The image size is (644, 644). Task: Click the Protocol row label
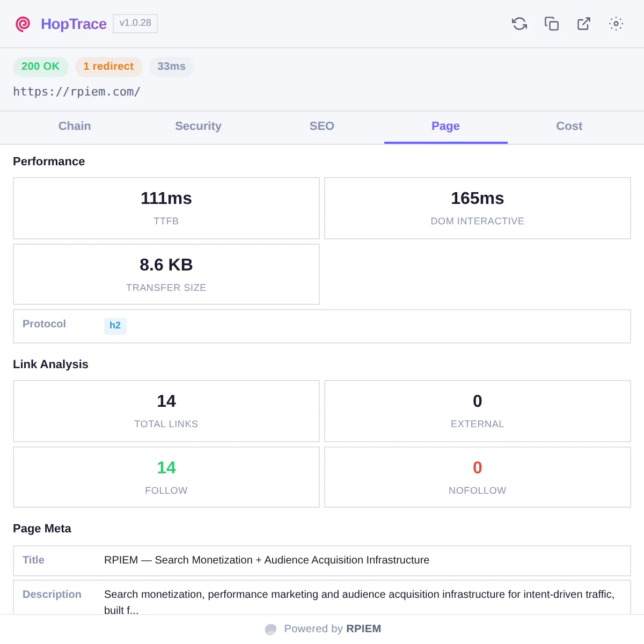coord(44,324)
